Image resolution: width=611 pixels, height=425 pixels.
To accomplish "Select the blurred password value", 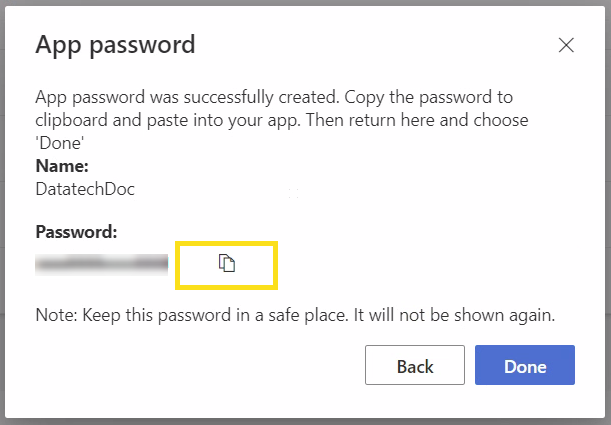I will pyautogui.click(x=101, y=264).
